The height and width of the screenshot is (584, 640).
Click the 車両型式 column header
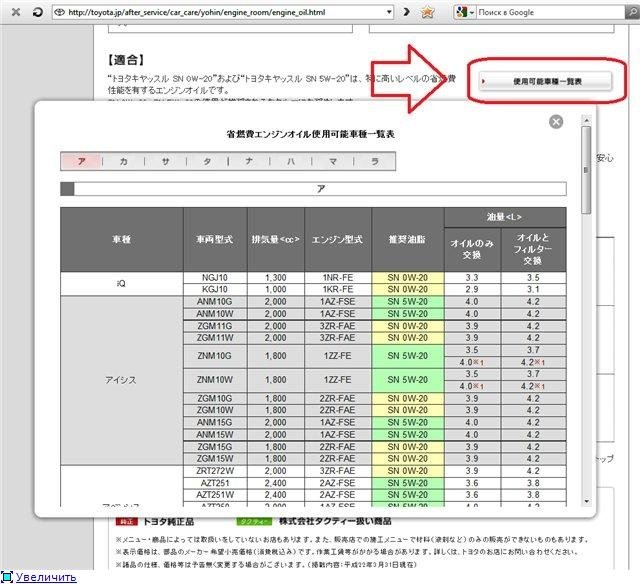pyautogui.click(x=215, y=240)
